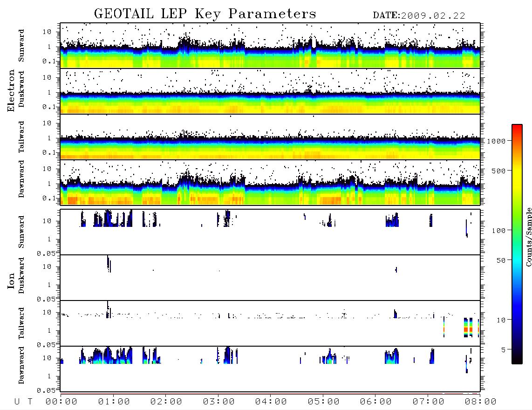Click the "07:00" time tick label
This screenshot has width=532, height=410.
[x=428, y=402]
